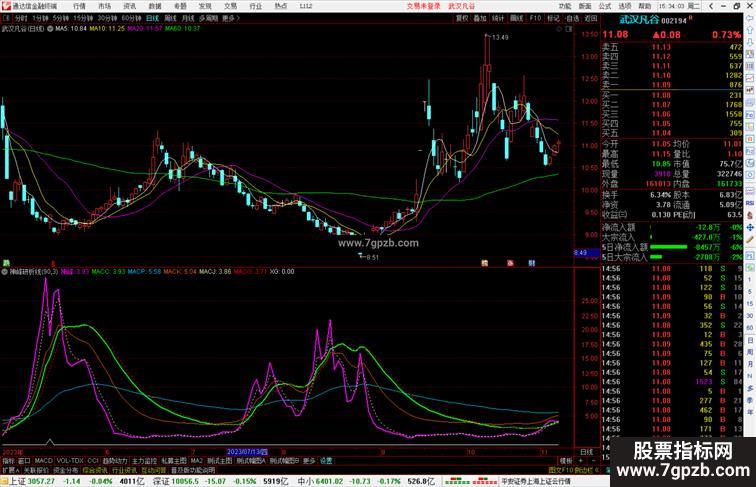Click the 自选 watchlist button

coord(572,18)
